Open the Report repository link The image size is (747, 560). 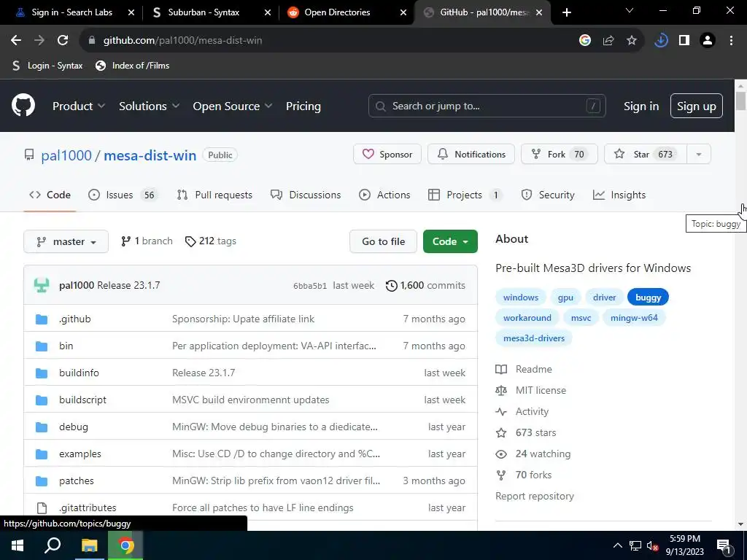535,496
